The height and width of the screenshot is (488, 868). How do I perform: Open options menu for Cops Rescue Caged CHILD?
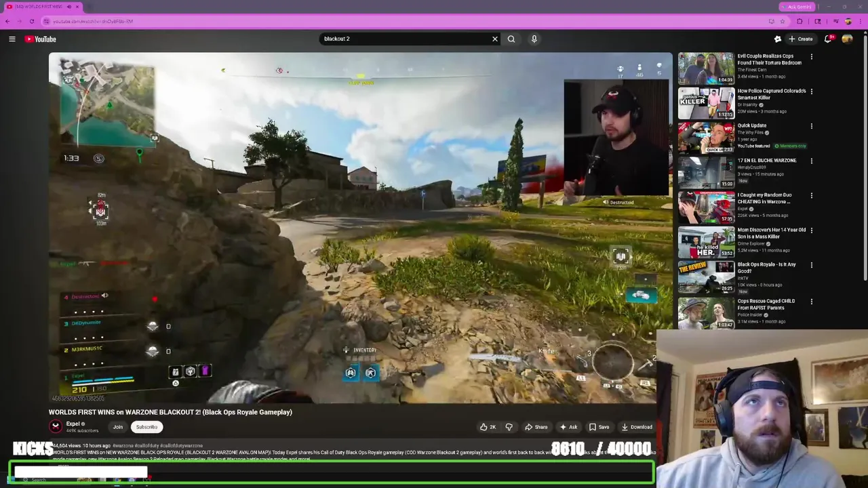pyautogui.click(x=812, y=302)
